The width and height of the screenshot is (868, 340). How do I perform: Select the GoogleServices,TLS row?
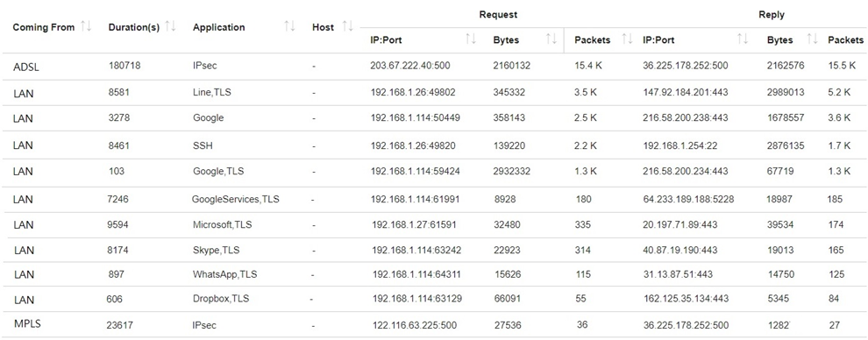pos(434,200)
